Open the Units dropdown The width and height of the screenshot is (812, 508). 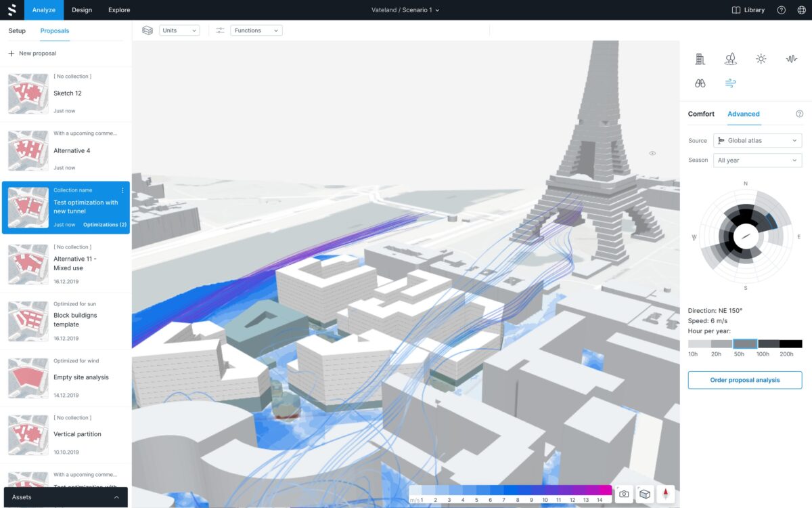click(x=179, y=30)
